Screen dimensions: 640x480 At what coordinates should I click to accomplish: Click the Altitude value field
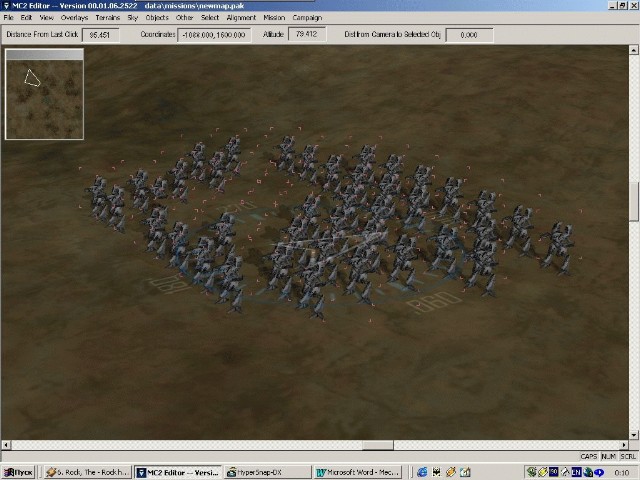point(307,34)
